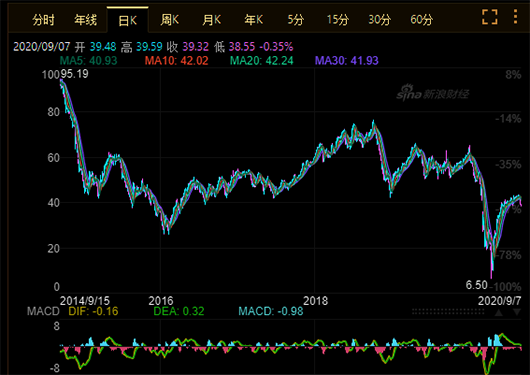530x375 pixels.
Task: Click the MA5: 40.93 label
Action: tap(88, 61)
